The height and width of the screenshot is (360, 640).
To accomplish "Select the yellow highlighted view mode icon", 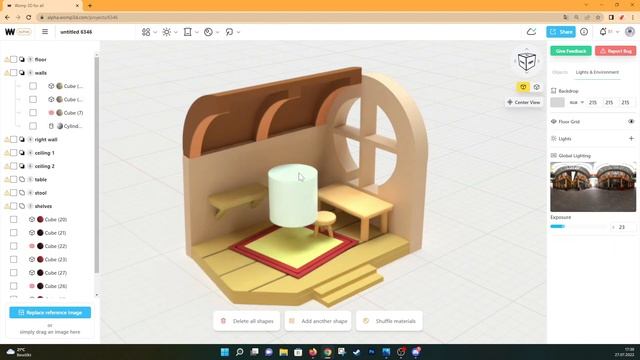I will click(523, 87).
